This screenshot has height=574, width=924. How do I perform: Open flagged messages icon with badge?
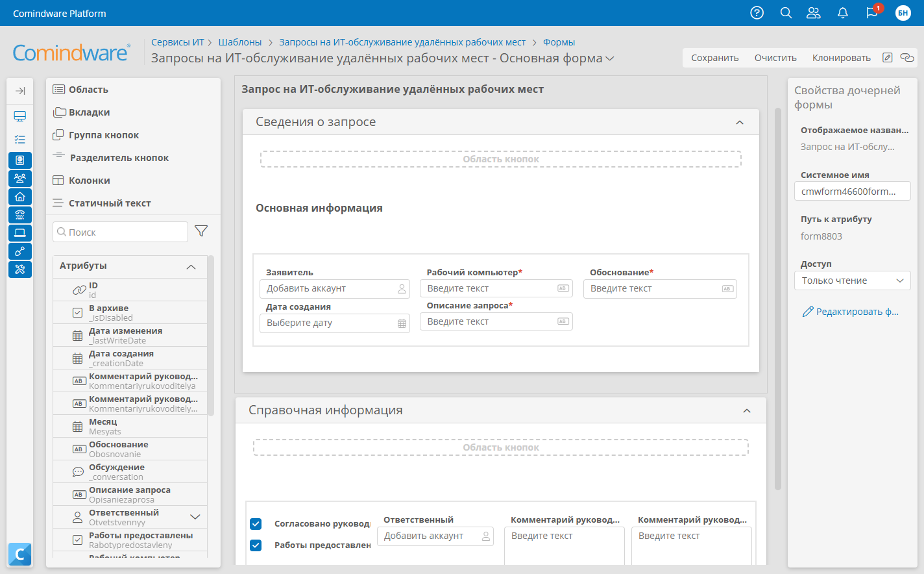coord(872,12)
